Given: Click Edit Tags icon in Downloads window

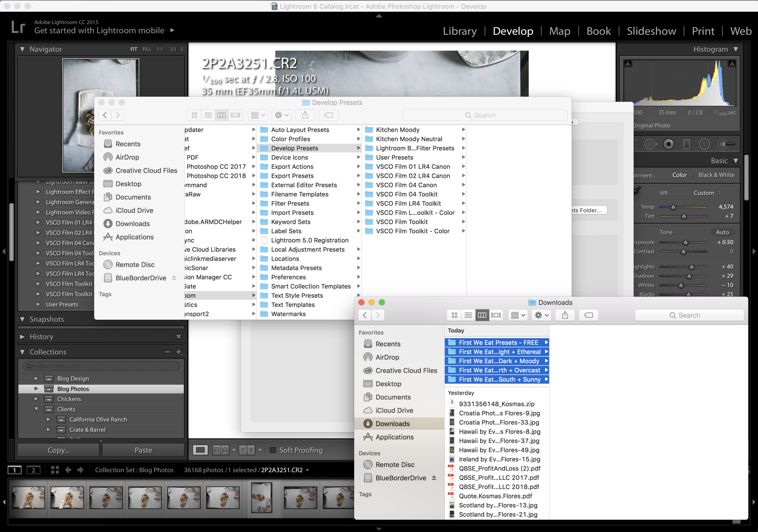Looking at the screenshot, I should [x=588, y=315].
